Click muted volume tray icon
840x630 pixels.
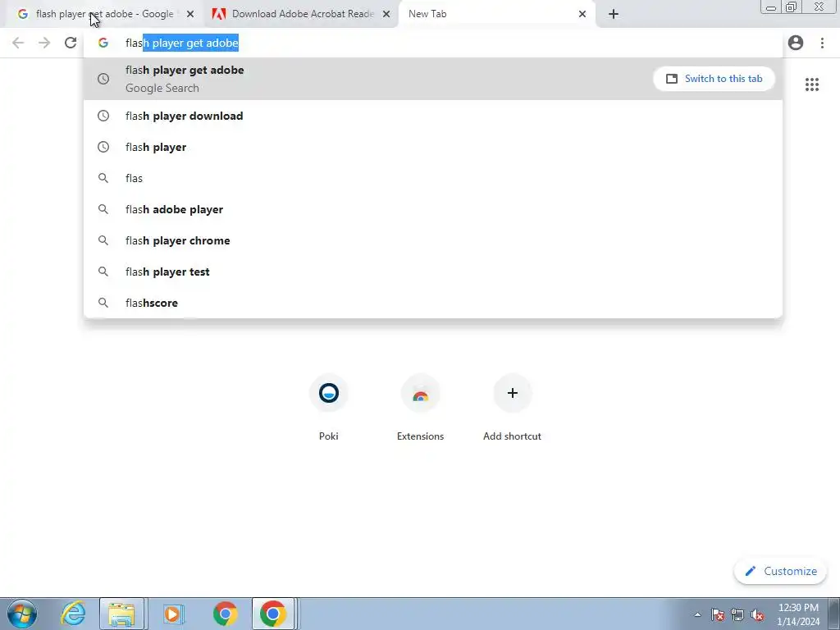pyautogui.click(x=757, y=614)
